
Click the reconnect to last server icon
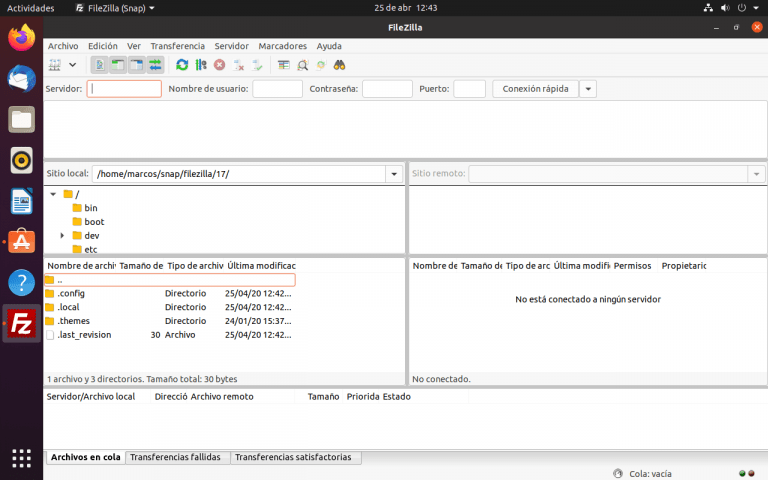(x=257, y=65)
